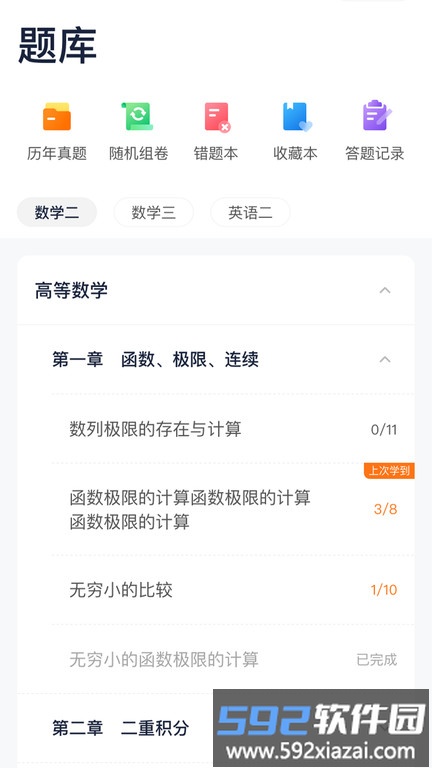Switch to the 数学三 tab
Screen dimensions: 432x768
pos(153,213)
